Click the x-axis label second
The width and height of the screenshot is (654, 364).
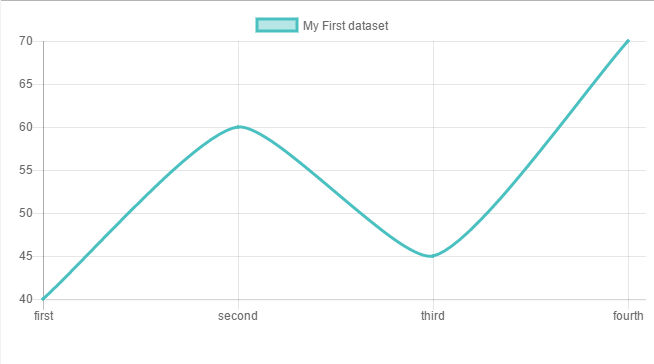point(238,316)
